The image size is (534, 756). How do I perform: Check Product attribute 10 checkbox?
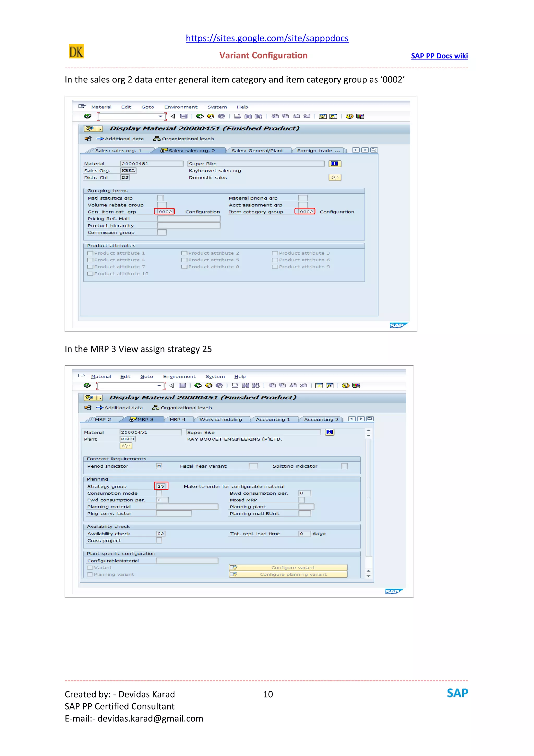pyautogui.click(x=90, y=274)
